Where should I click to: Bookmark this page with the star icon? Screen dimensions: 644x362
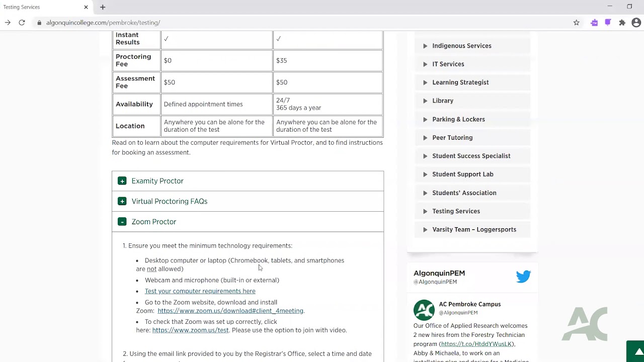click(577, 23)
